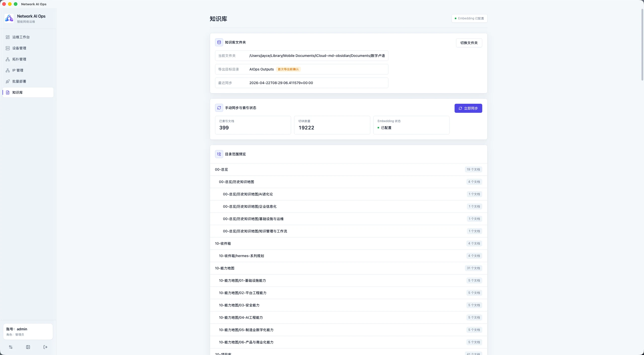Click the 首次导出前确认 tag
This screenshot has width=644, height=355.
pyautogui.click(x=288, y=69)
